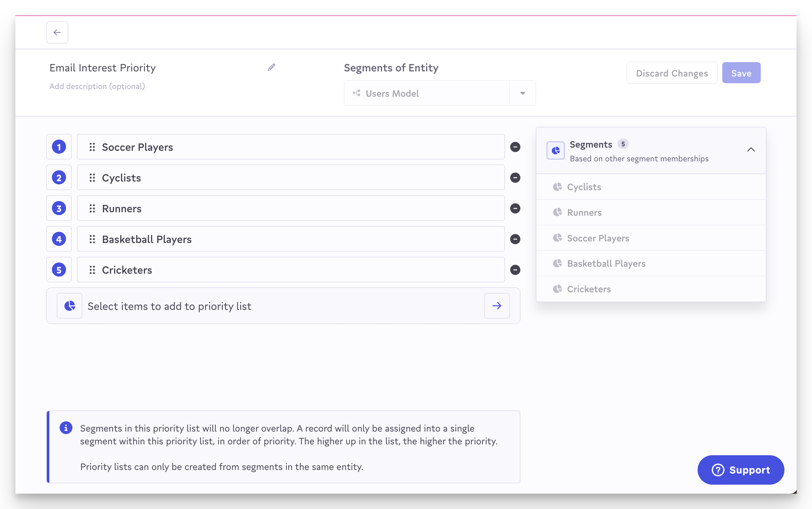Click the back arrow button
Screen dimensions: 812x509
tap(57, 32)
